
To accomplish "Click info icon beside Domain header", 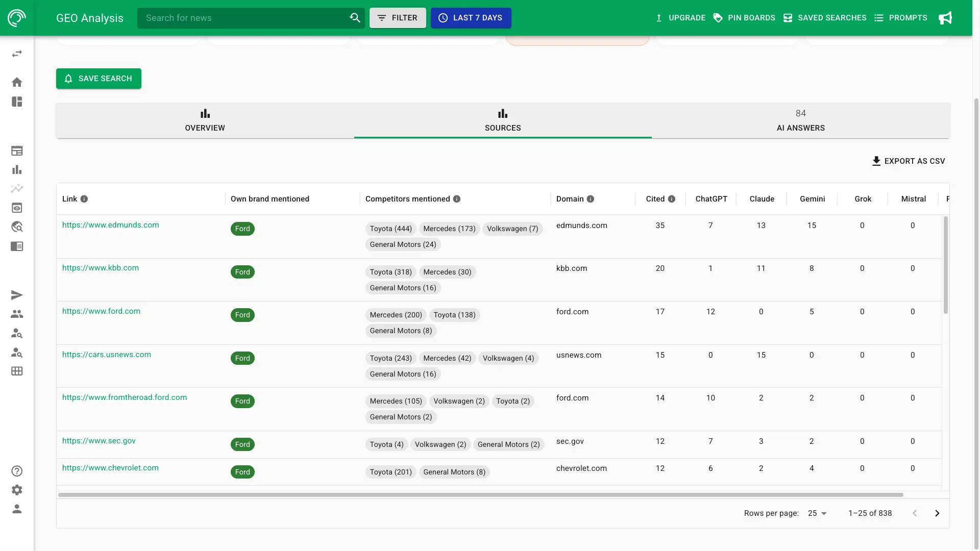I will (591, 199).
